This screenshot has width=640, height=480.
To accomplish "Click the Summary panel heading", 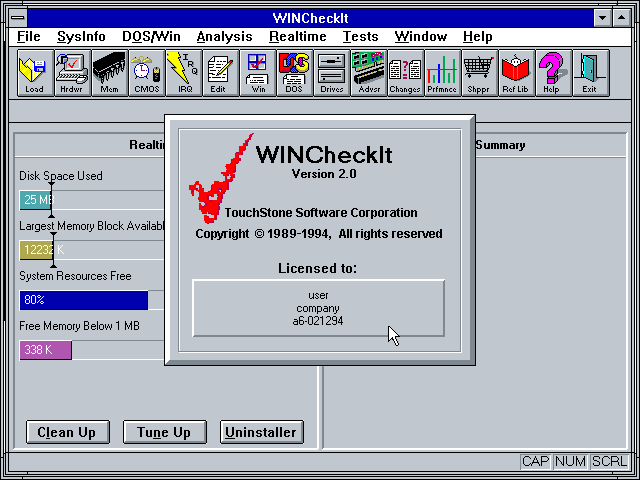I will tap(500, 145).
